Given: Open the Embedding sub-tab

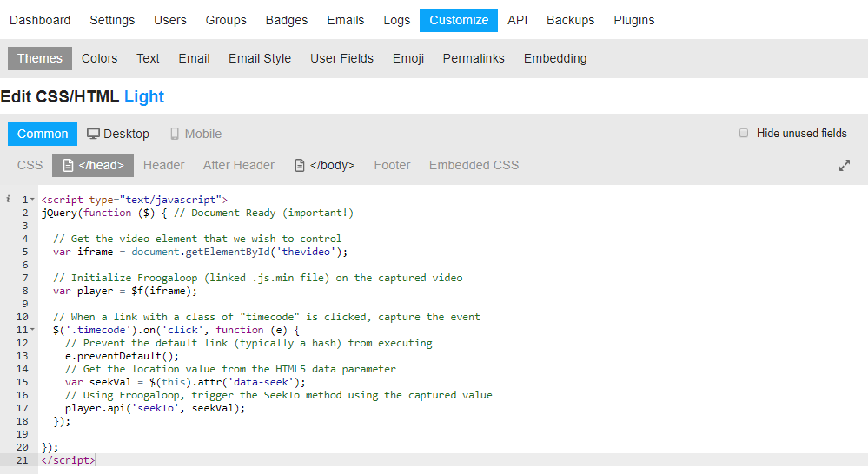Looking at the screenshot, I should (555, 59).
